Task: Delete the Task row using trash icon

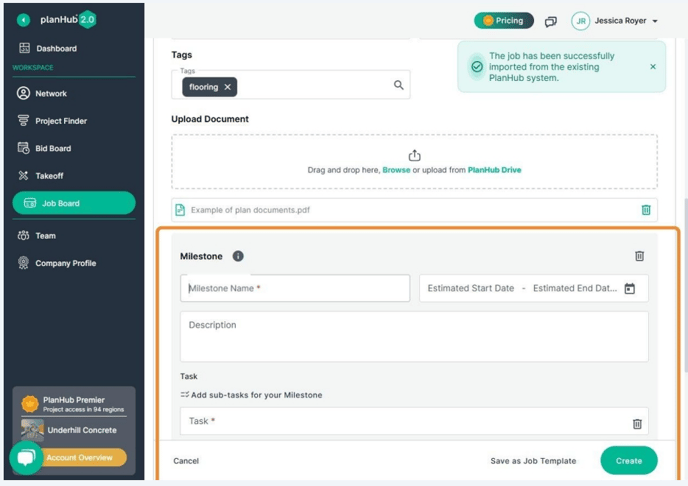Action: 637,423
